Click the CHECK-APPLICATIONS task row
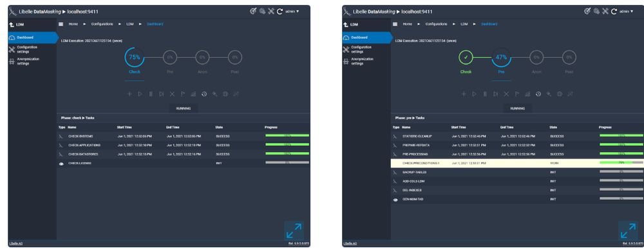Screen dimensions: 644x249 (x=183, y=145)
